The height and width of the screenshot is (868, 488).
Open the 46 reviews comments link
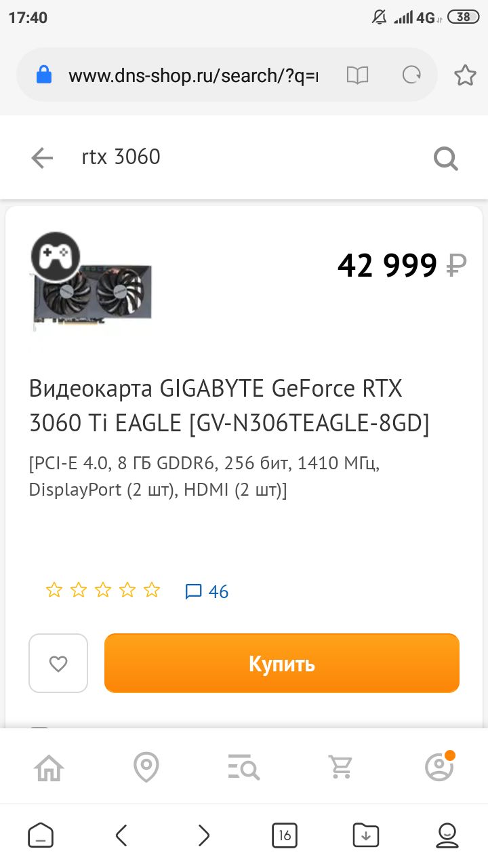point(207,591)
